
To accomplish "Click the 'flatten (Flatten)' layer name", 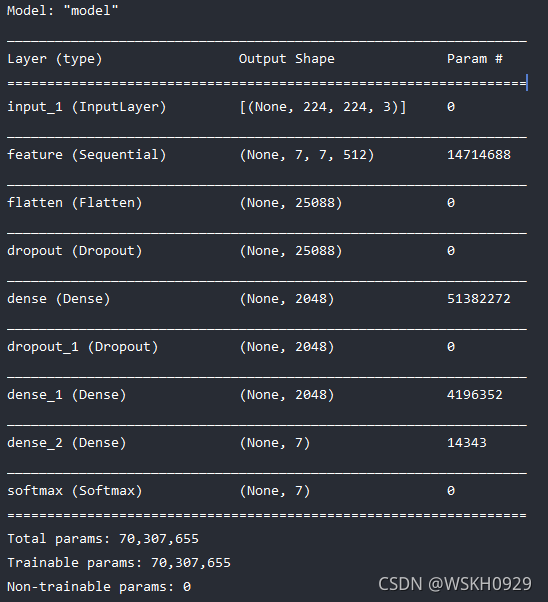I will [x=75, y=203].
